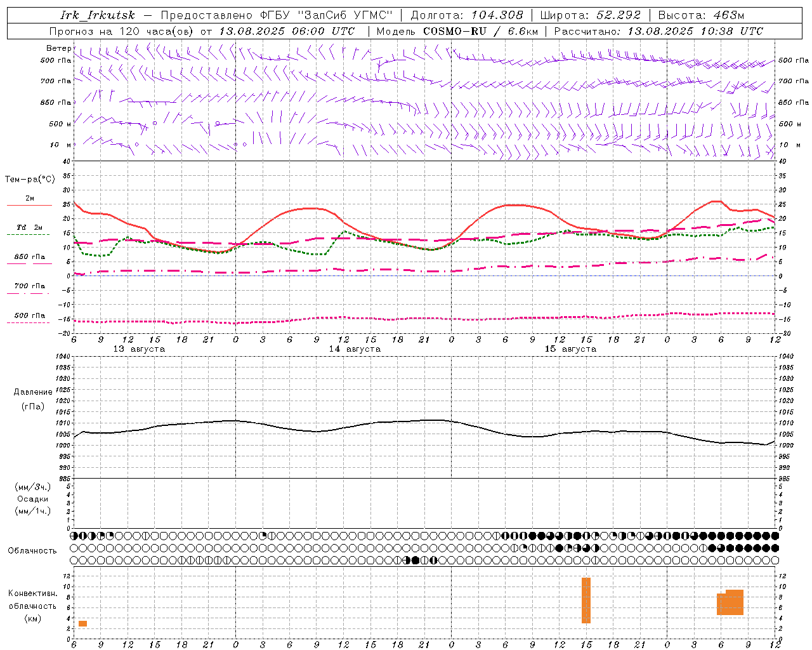This screenshot has width=812, height=650.
Task: Click the Давление pressure panel label
Action: click(33, 392)
